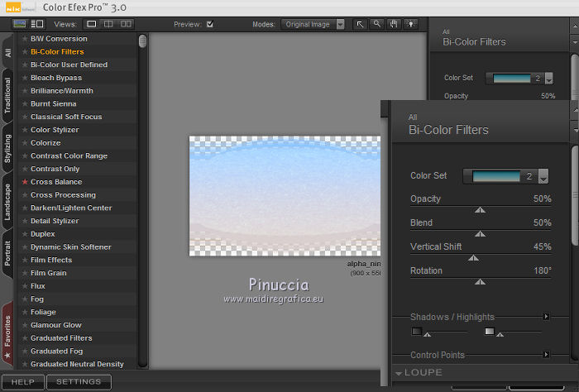Switch to the side-by-side preview view icon
Image resolution: width=579 pixels, height=392 pixels.
[x=126, y=24]
